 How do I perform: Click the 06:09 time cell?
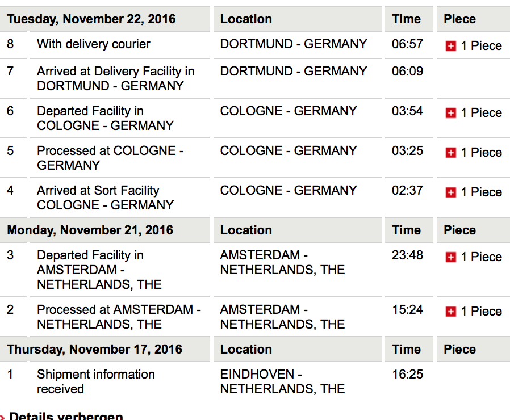pos(407,72)
